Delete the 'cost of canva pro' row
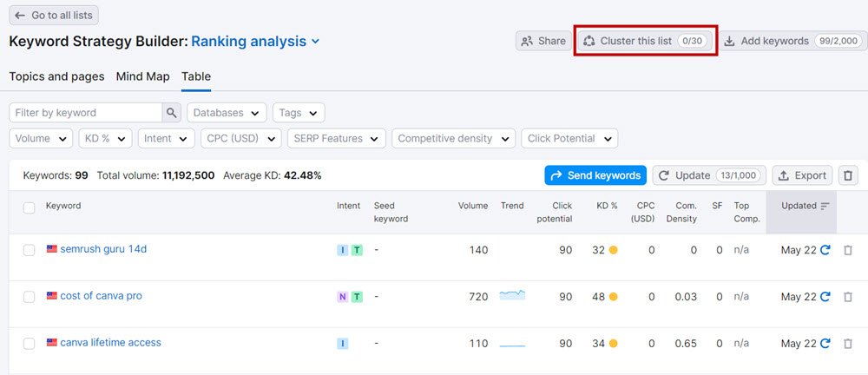The height and width of the screenshot is (375, 868). click(x=848, y=297)
